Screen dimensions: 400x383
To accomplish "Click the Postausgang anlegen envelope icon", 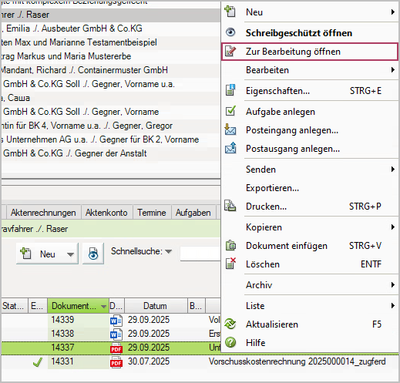I will [230, 148].
